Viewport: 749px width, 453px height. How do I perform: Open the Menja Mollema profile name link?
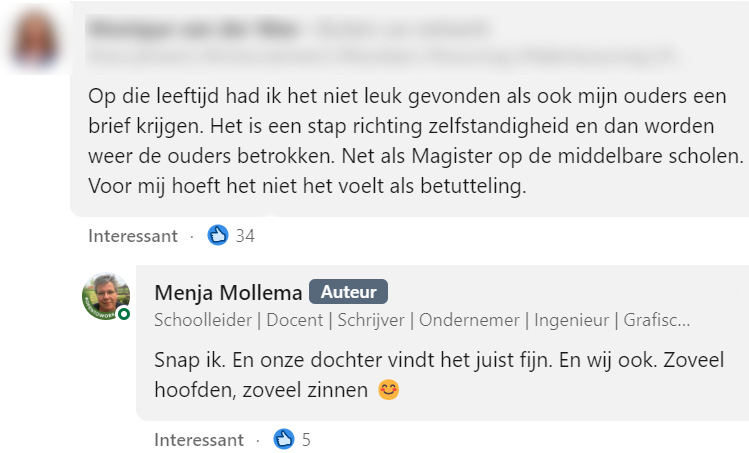click(227, 292)
